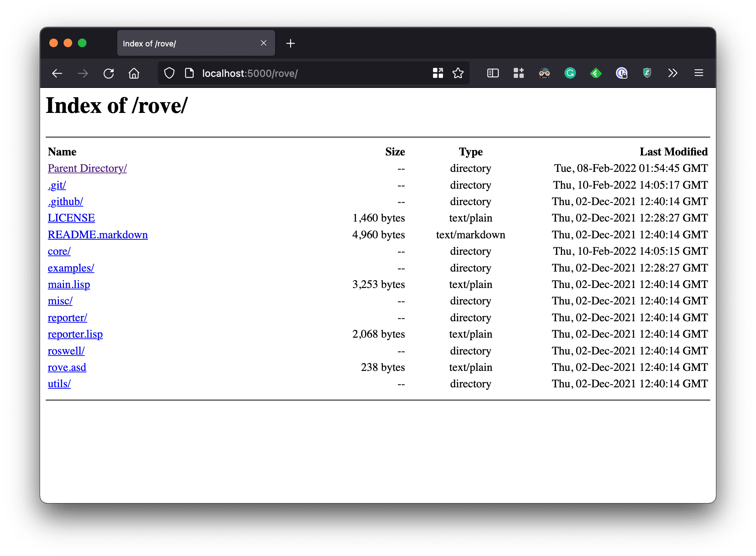Navigate into the examples/ directory

coord(71,268)
